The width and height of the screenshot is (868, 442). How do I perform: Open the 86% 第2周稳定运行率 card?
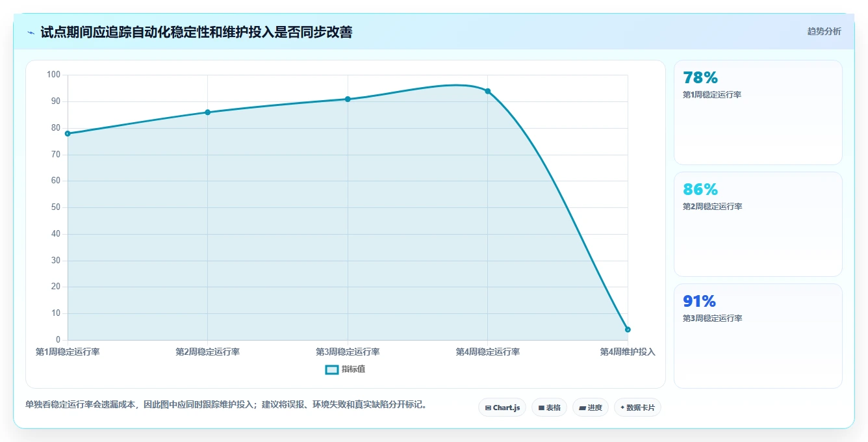click(758, 224)
